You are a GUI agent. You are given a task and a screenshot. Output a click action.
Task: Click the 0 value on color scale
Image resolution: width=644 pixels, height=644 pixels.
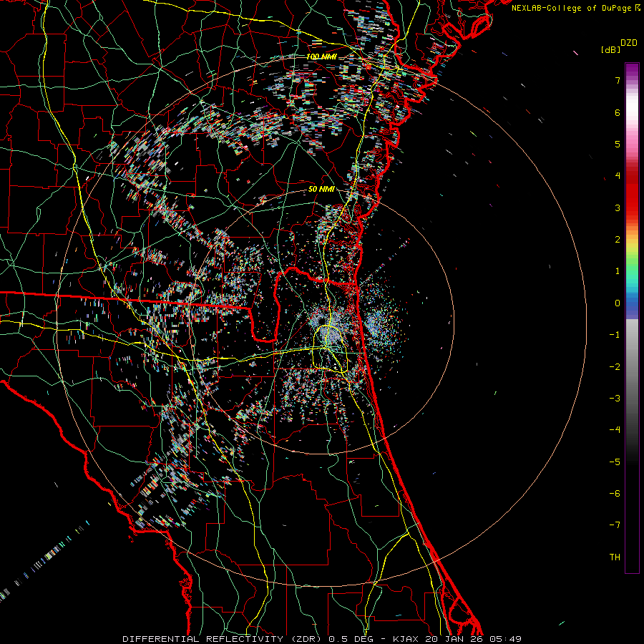pos(618,303)
